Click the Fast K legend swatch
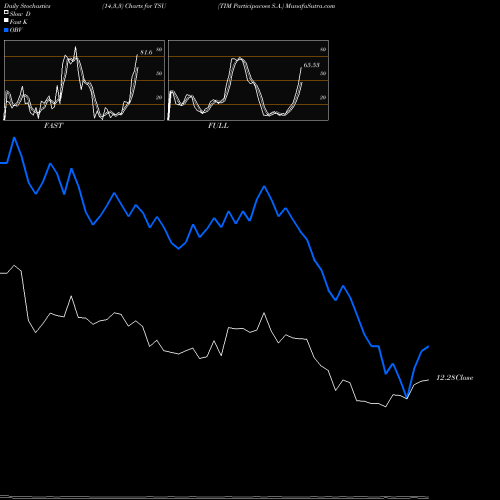 pos(6,20)
